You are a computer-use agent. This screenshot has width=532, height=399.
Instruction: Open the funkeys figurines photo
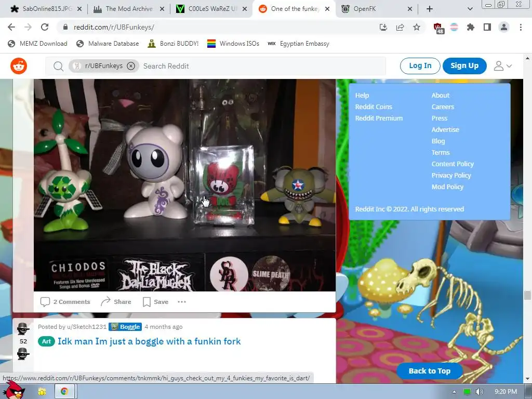[x=184, y=185]
